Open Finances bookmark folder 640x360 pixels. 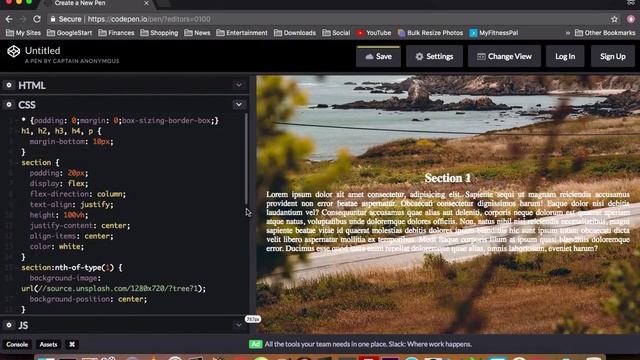tap(116, 33)
